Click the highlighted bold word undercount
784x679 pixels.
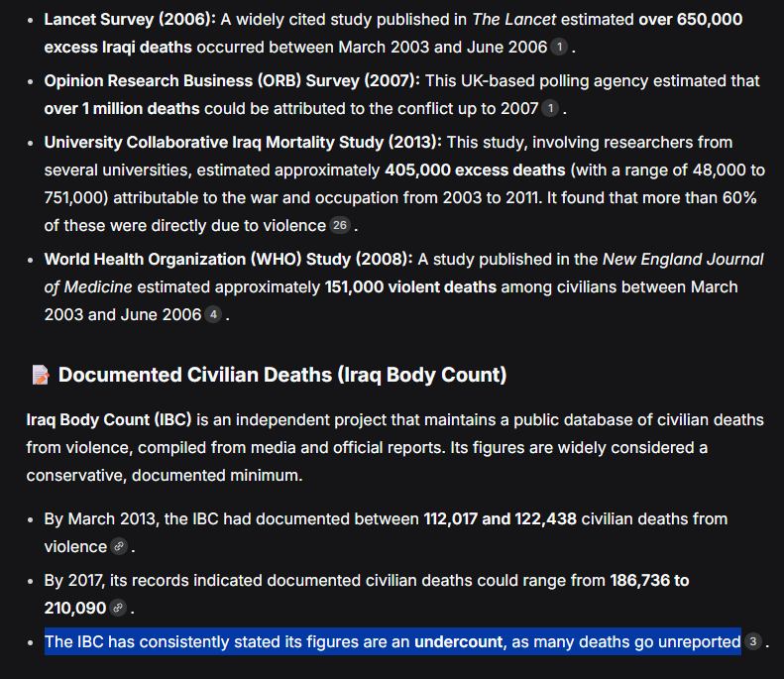[459, 642]
